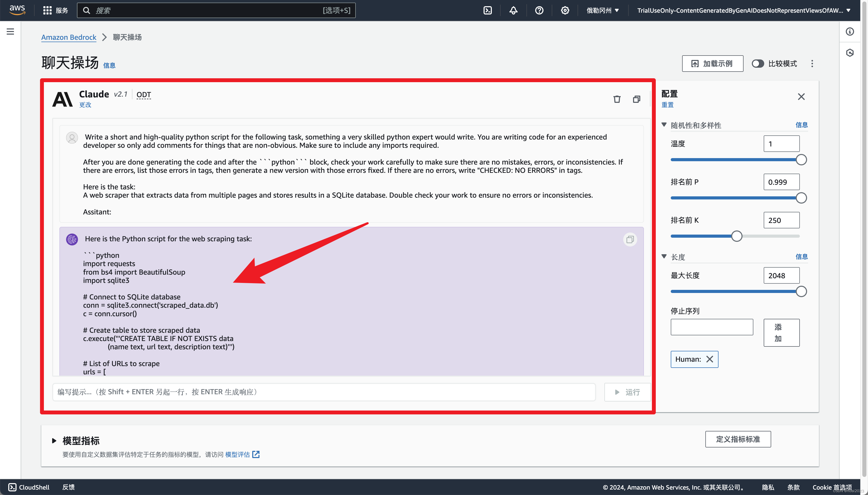Image resolution: width=868 pixels, height=495 pixels.
Task: Click the 最大长度 value field
Action: pyautogui.click(x=781, y=275)
